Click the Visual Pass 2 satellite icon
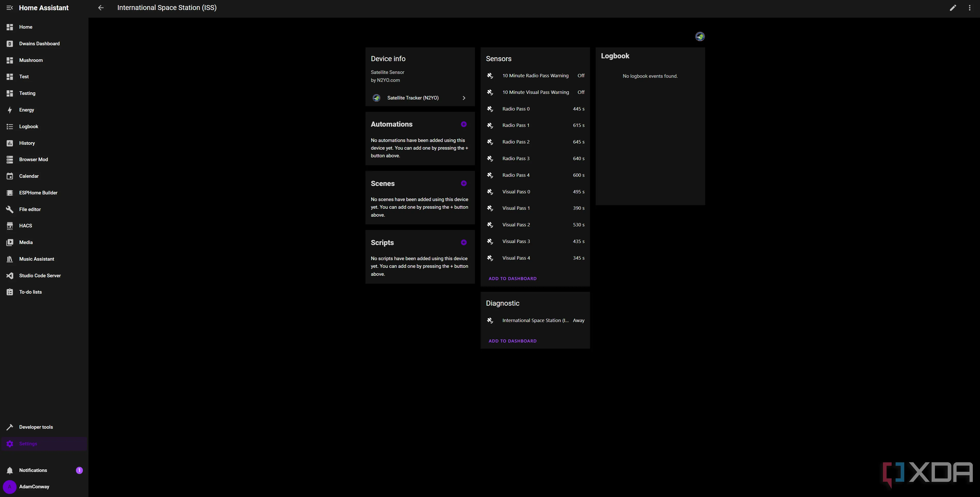 [490, 225]
